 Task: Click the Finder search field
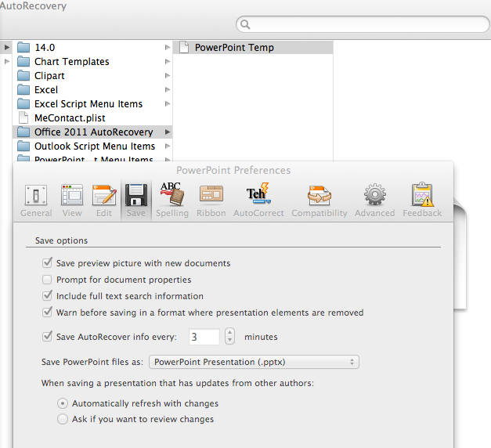click(x=363, y=24)
